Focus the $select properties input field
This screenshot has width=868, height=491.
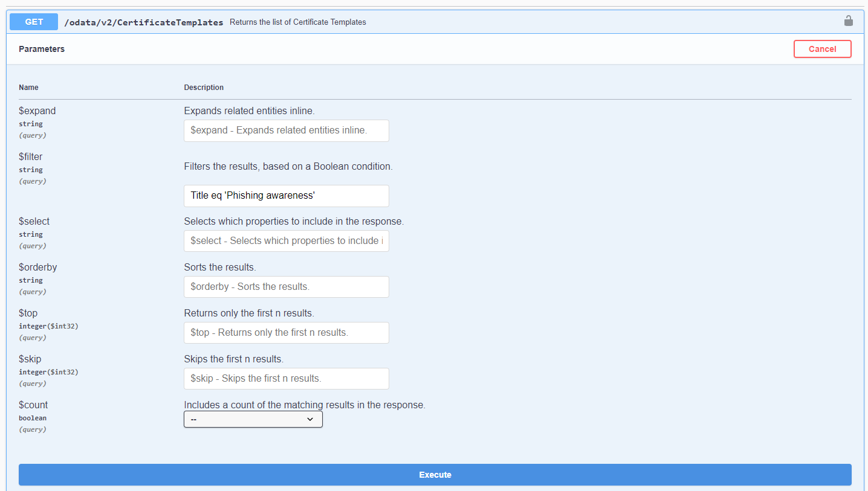click(x=286, y=241)
